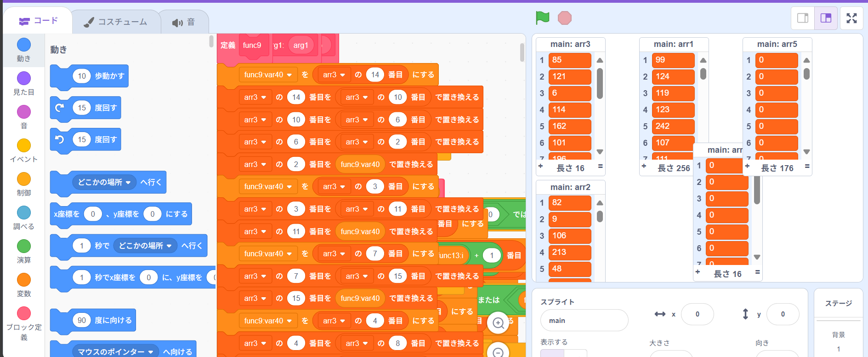868x357 pixels.
Task: Open どこかの場所 dropdown in へ行く block
Action: tap(104, 182)
